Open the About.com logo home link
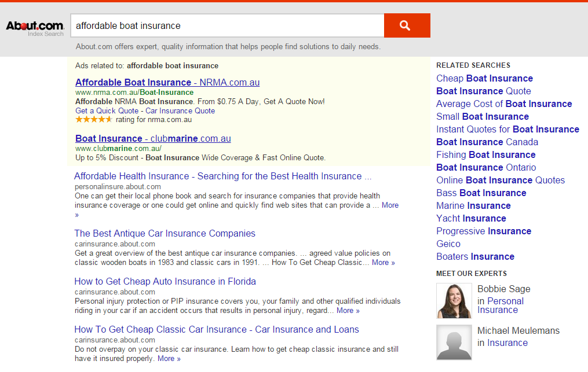 point(35,28)
